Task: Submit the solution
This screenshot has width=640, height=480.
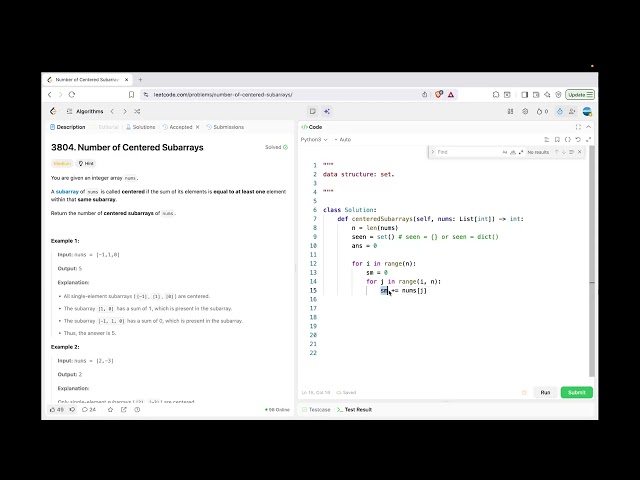Action: 577,392
